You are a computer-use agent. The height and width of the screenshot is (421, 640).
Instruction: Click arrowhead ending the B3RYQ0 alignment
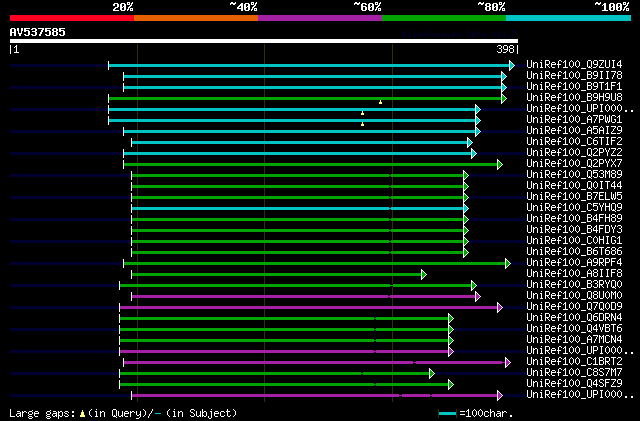tap(474, 285)
